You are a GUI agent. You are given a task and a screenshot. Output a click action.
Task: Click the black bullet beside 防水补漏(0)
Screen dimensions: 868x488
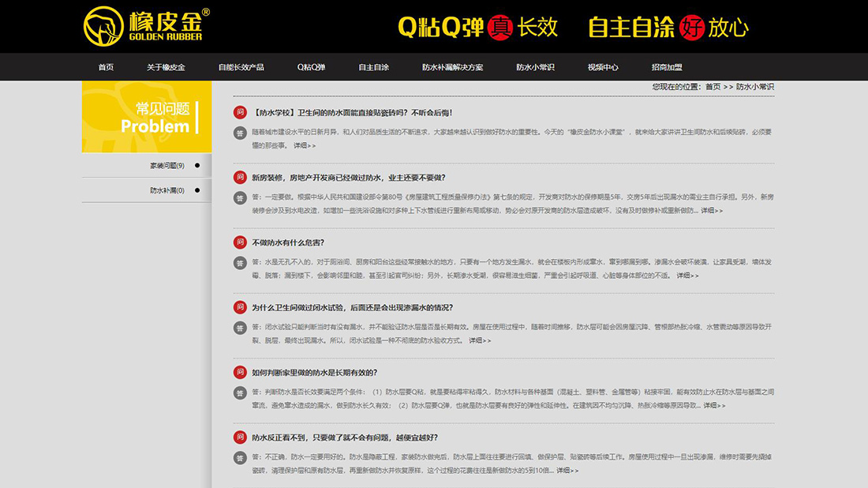196,190
